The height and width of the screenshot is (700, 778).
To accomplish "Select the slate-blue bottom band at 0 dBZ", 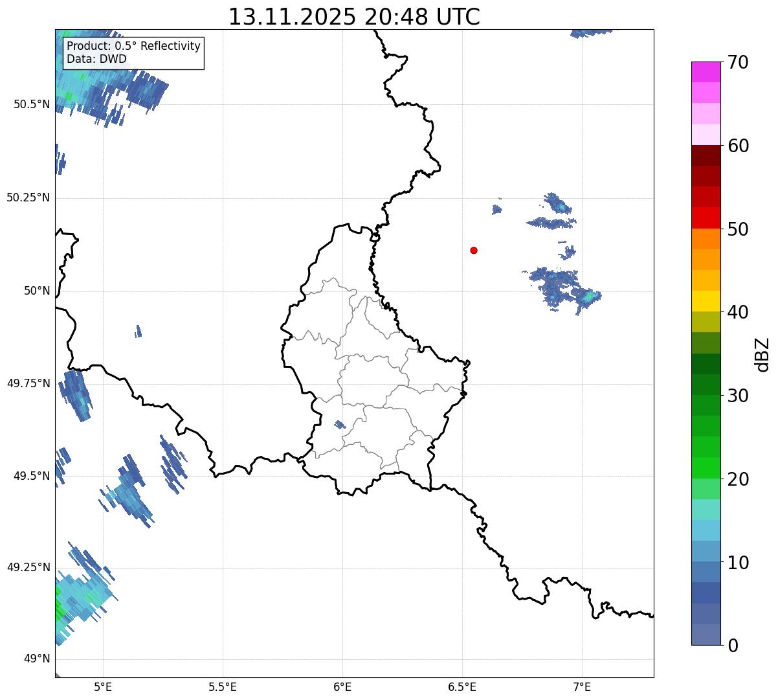I will click(x=706, y=635).
